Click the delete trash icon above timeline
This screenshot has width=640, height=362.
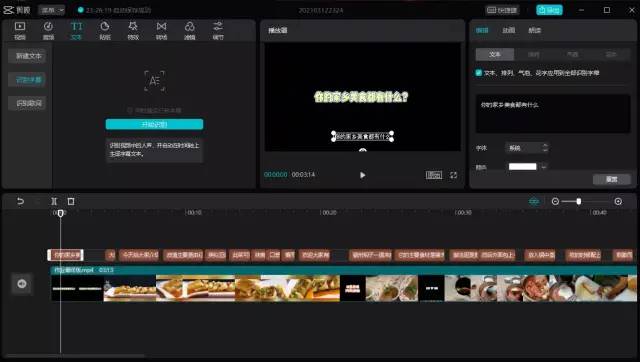[x=71, y=201]
